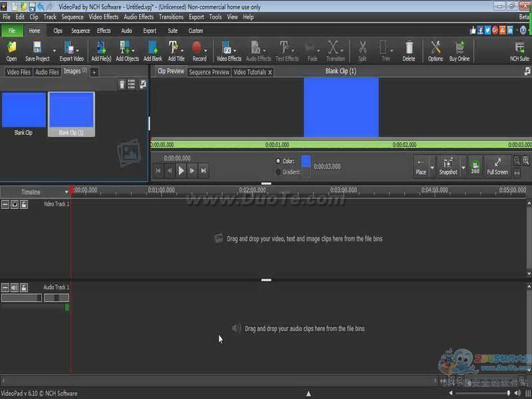532x399 pixels.
Task: Collapse Audio Track 1 minus button
Action: tap(5, 288)
